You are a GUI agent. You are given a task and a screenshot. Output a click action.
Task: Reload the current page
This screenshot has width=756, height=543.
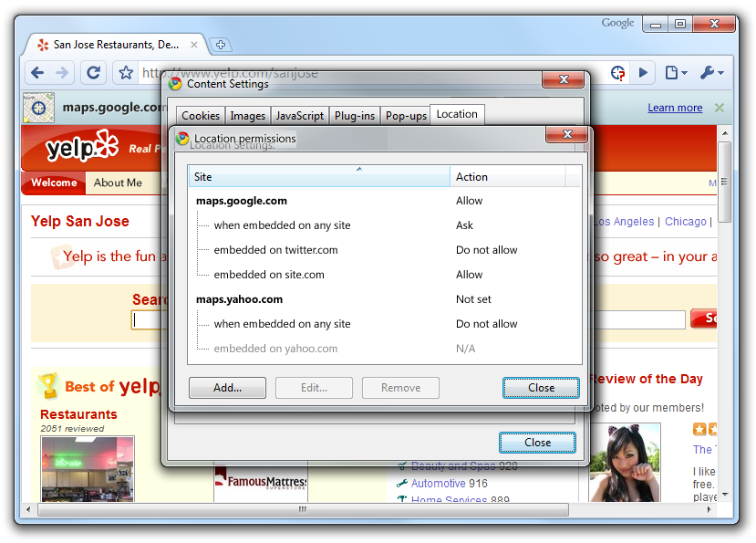(x=93, y=73)
